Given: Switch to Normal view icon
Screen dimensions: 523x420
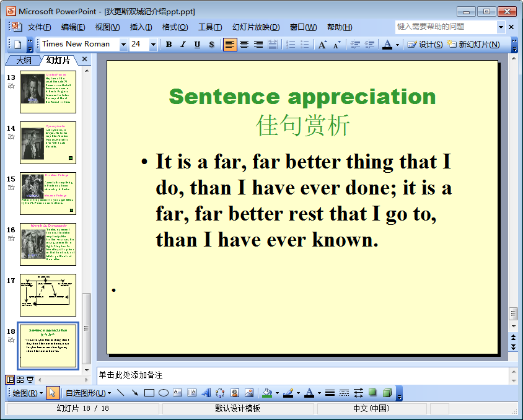Looking at the screenshot, I should tap(11, 379).
